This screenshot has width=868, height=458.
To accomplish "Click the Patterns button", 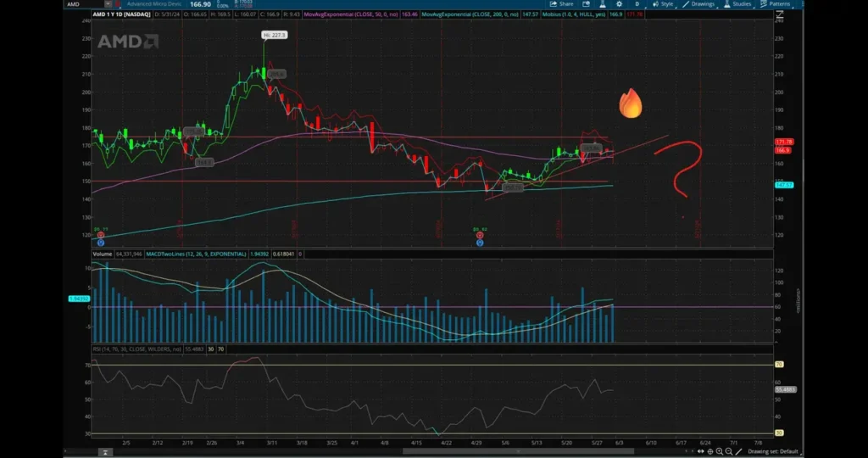I will point(777,4).
